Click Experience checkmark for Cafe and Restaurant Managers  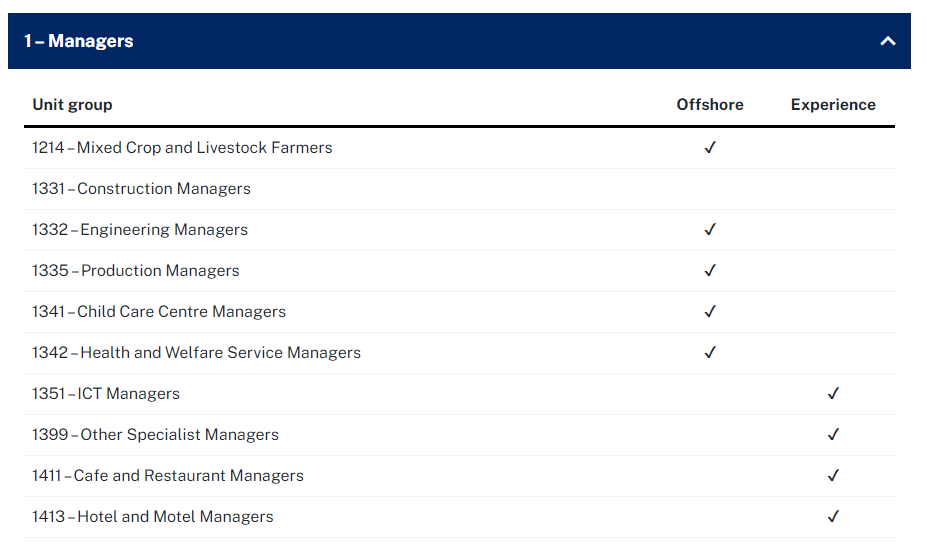pos(833,476)
